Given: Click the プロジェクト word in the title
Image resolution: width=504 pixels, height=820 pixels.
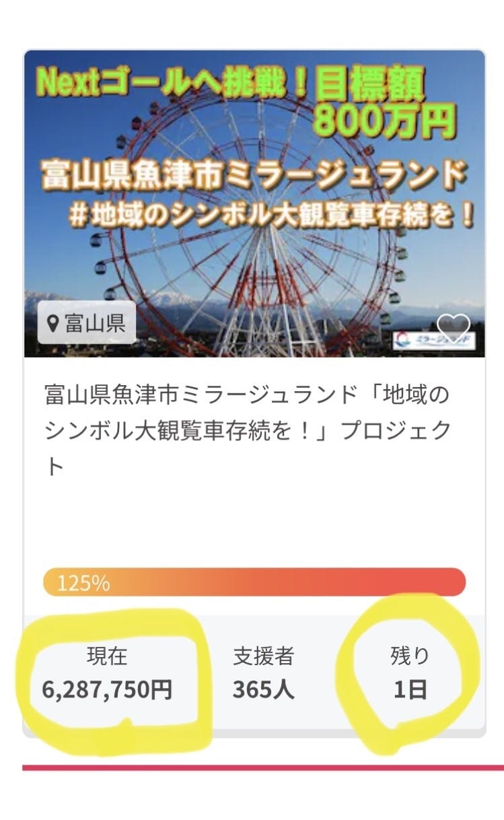Looking at the screenshot, I should click(x=394, y=431).
